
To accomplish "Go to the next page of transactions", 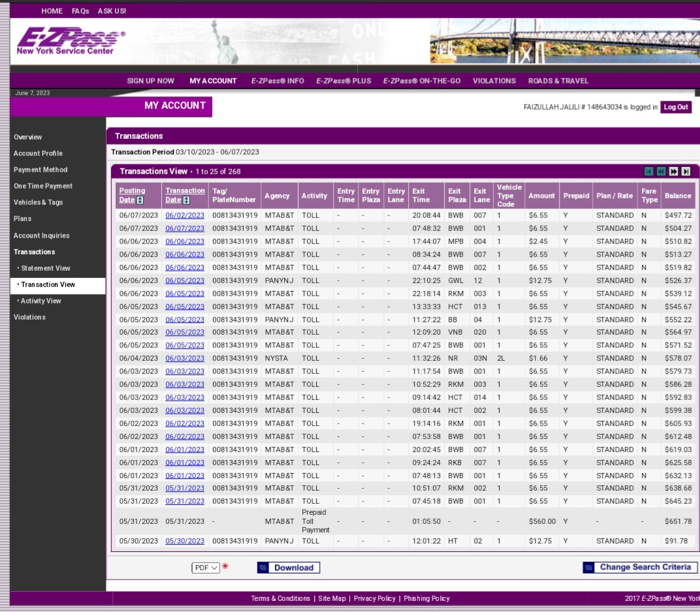I will (674, 172).
